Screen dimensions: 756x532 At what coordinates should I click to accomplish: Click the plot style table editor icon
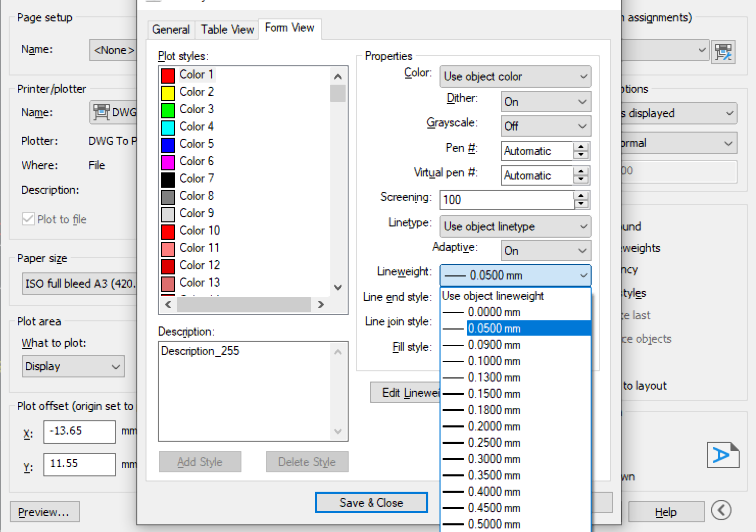723,52
